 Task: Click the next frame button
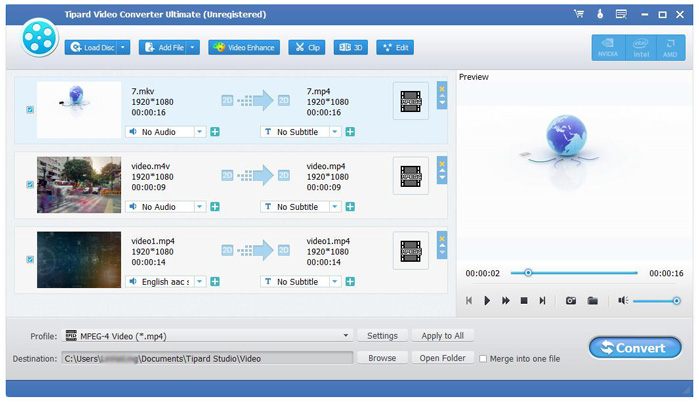tap(543, 301)
